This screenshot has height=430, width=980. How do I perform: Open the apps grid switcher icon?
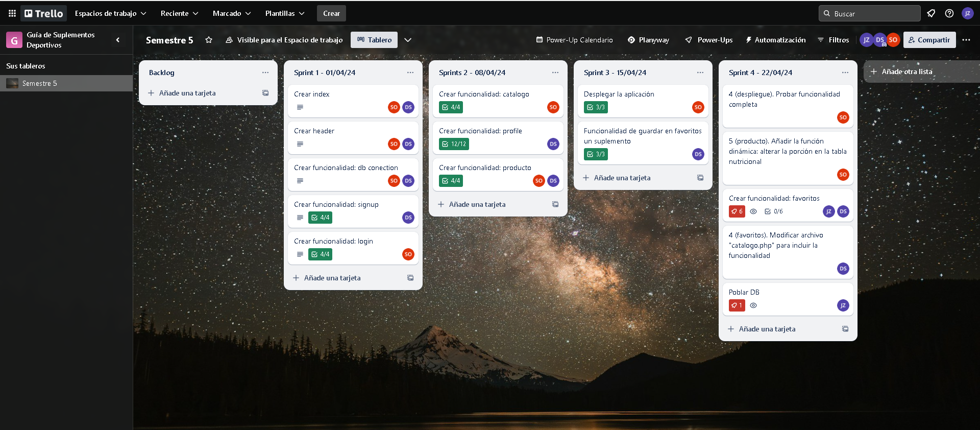pos(12,13)
